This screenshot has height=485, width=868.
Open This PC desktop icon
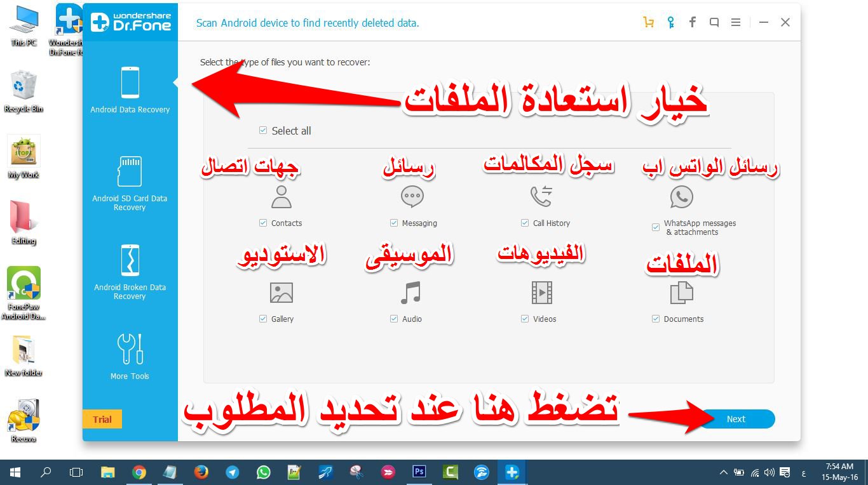(24, 26)
